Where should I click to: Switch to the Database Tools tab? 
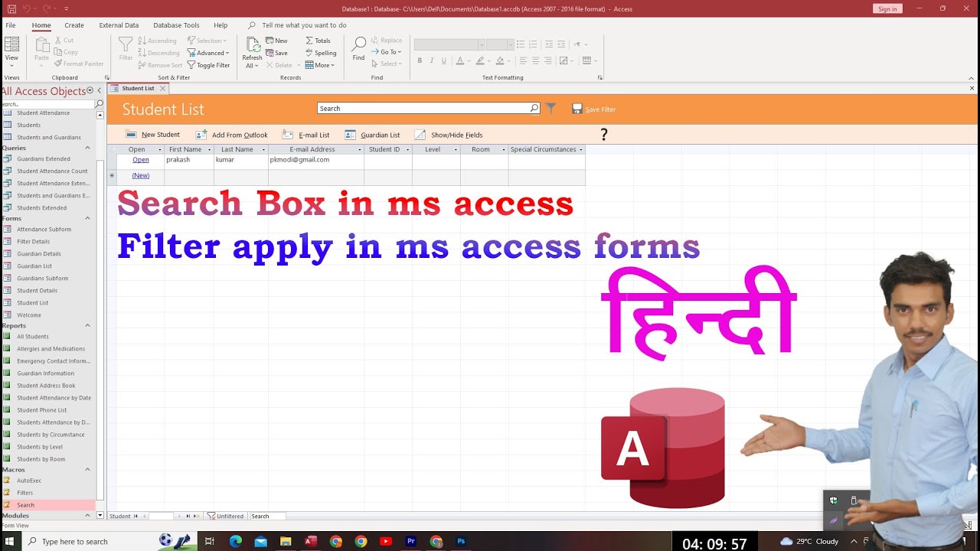(176, 25)
